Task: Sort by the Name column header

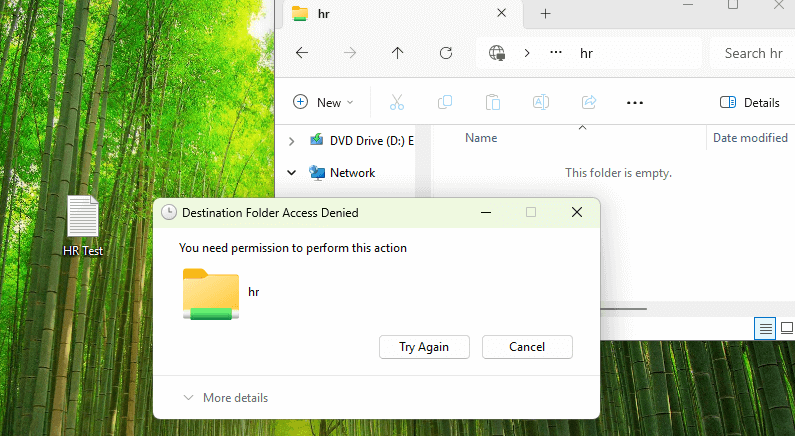Action: pos(481,138)
